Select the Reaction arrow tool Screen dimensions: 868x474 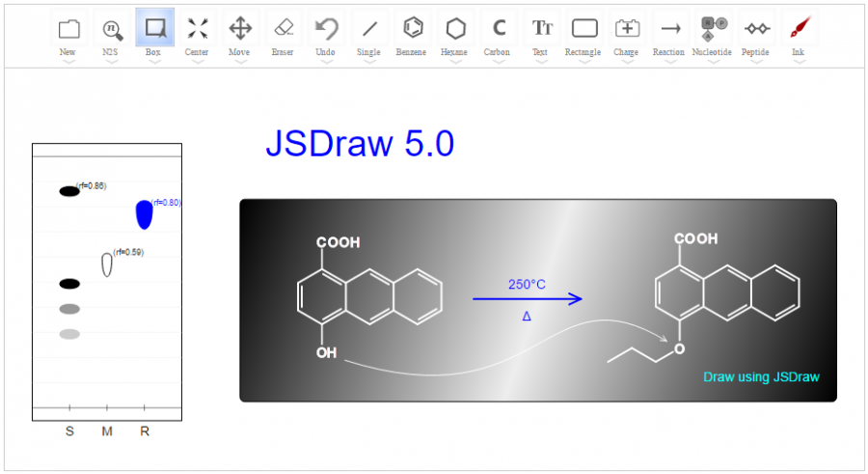[x=670, y=28]
